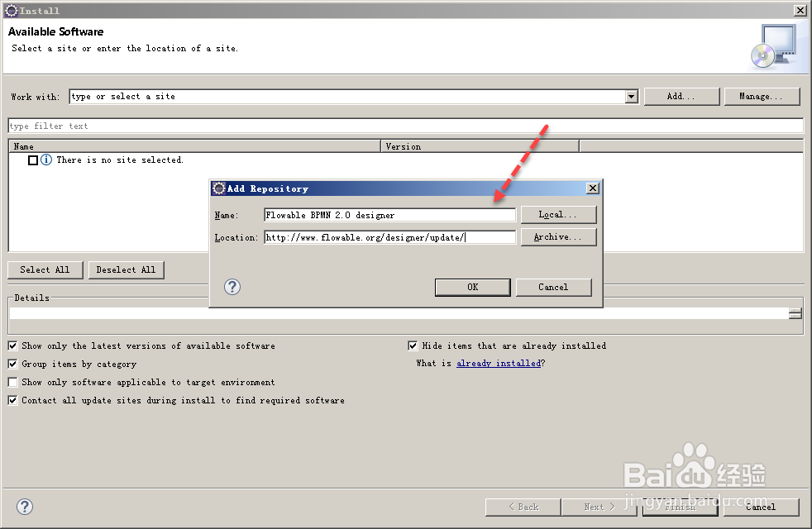Toggle 'Hide items that are already installed'
812x529 pixels.
click(413, 346)
